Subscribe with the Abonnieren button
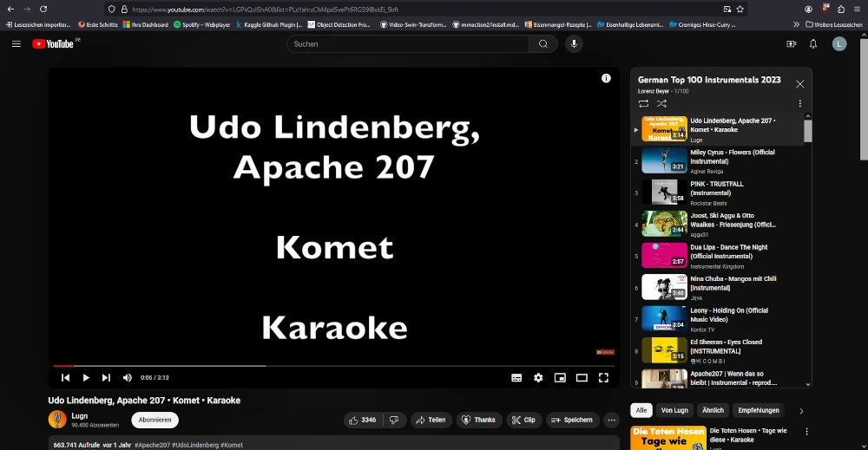868x450 pixels. (x=155, y=421)
